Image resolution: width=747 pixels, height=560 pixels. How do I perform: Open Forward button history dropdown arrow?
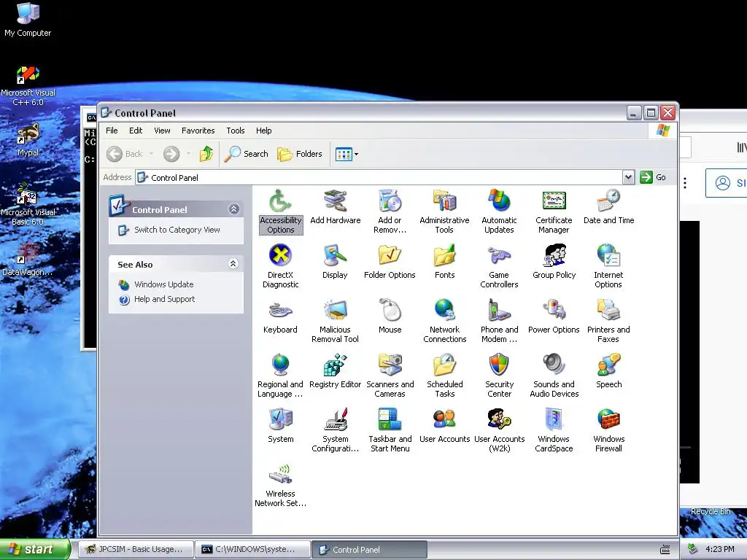pos(189,154)
